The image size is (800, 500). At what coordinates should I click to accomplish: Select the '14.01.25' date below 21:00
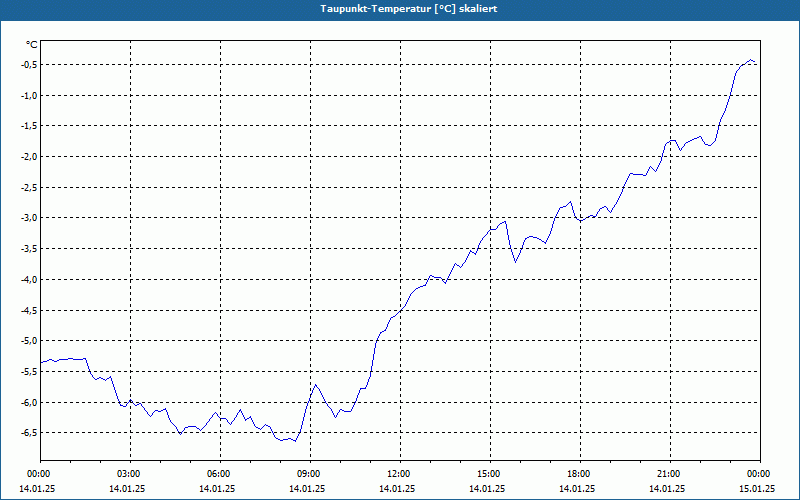[x=667, y=488]
